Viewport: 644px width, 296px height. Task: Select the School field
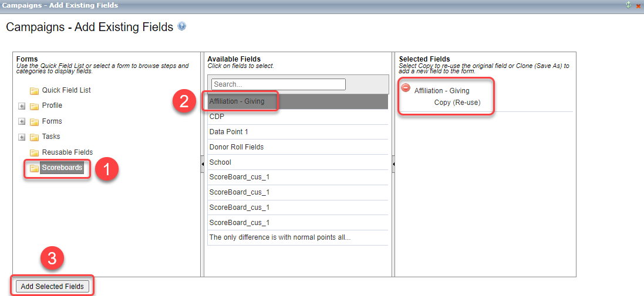(220, 162)
